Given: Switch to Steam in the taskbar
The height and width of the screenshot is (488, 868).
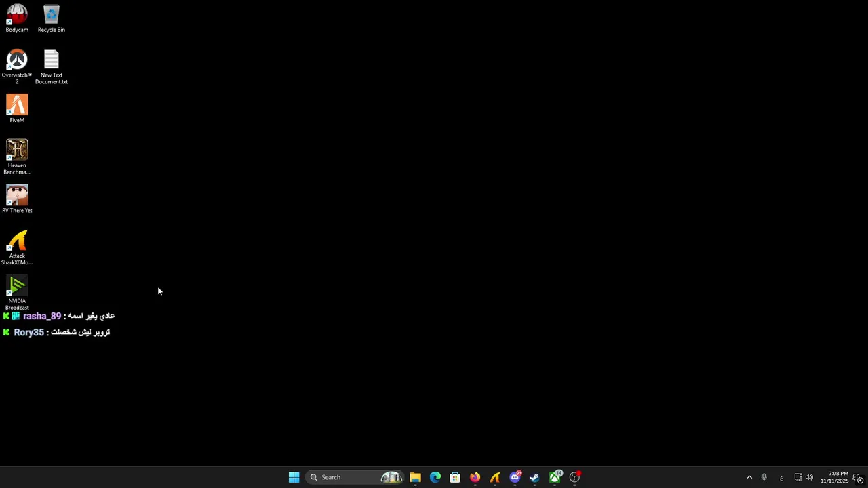Looking at the screenshot, I should coord(534,477).
